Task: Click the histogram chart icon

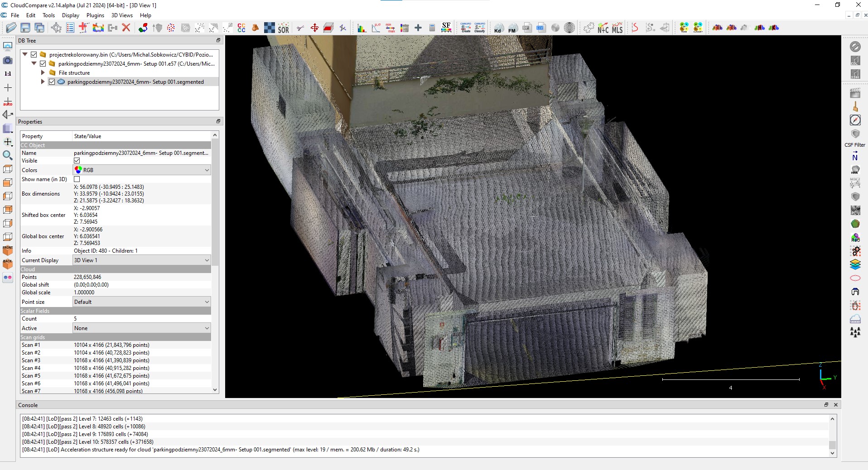Action: click(x=362, y=28)
